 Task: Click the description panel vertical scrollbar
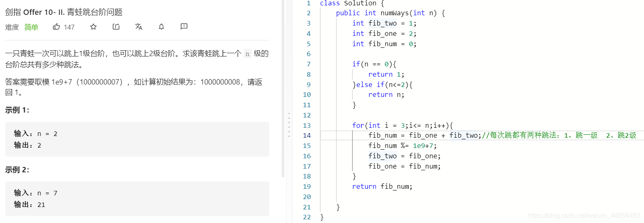click(x=283, y=89)
